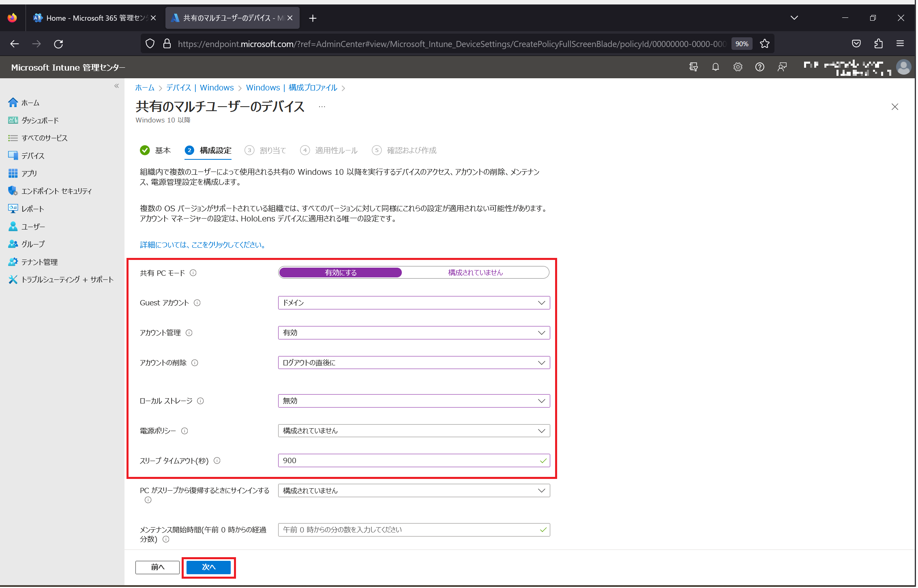Open すべてのサービス list
This screenshot has height=588, width=918.
click(39, 138)
